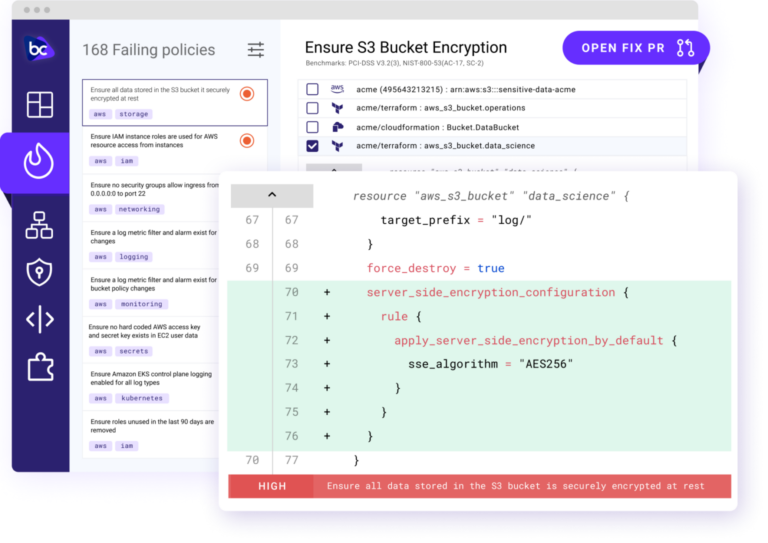Image resolution: width=768 pixels, height=543 pixels.
Task: Click the kubernetes tag
Action: [x=142, y=398]
